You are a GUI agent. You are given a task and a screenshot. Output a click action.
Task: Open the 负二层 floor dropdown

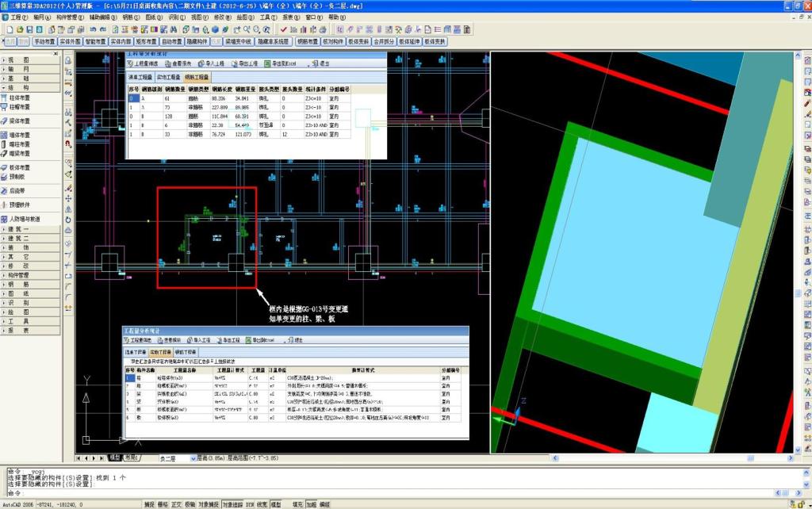coord(193,458)
